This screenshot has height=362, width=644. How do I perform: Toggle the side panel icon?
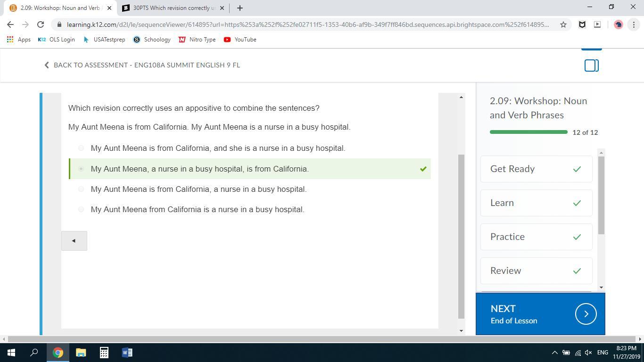click(591, 66)
